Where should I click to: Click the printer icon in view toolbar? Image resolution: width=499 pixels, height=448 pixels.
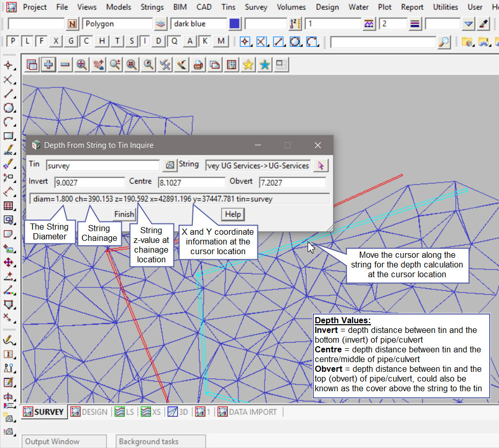tap(198, 64)
